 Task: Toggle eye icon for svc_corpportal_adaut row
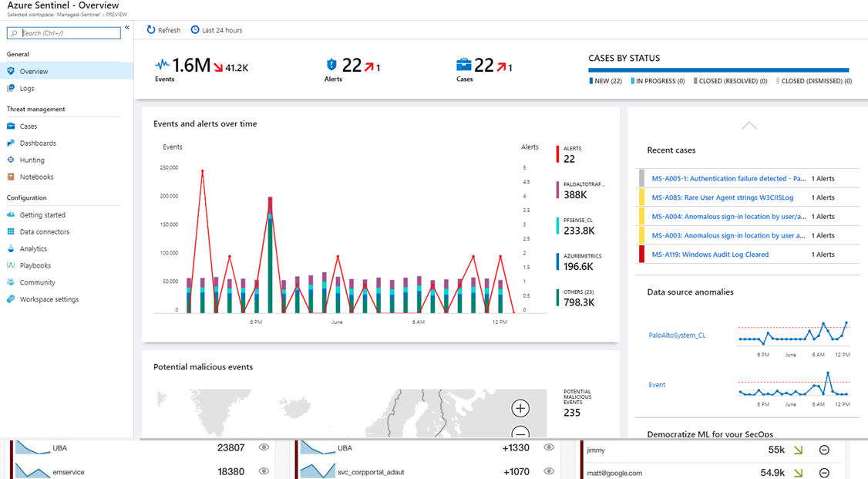coord(549,471)
